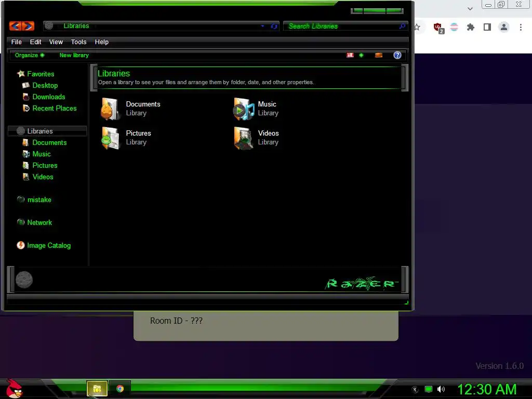Open the Tools menu
This screenshot has height=399, width=532.
coord(78,42)
